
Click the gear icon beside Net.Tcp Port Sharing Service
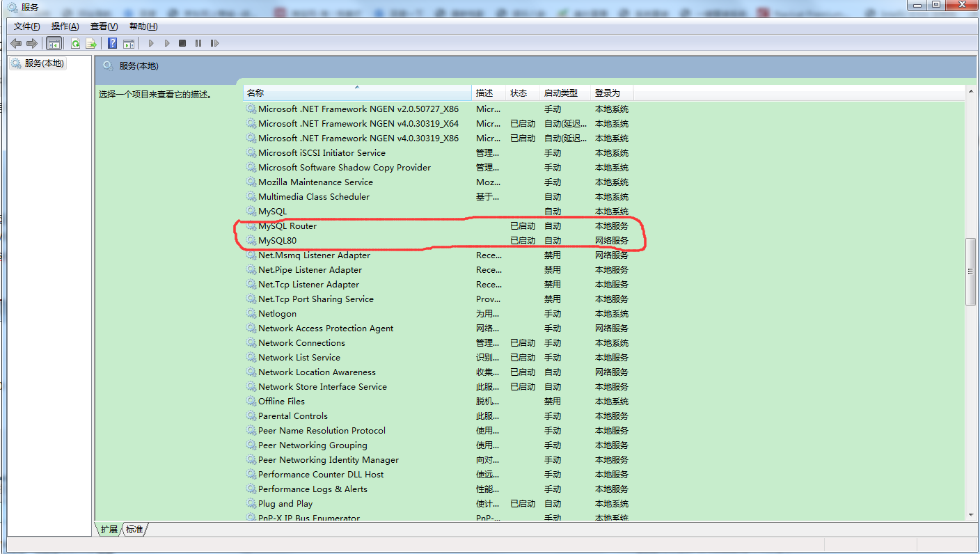(x=251, y=299)
